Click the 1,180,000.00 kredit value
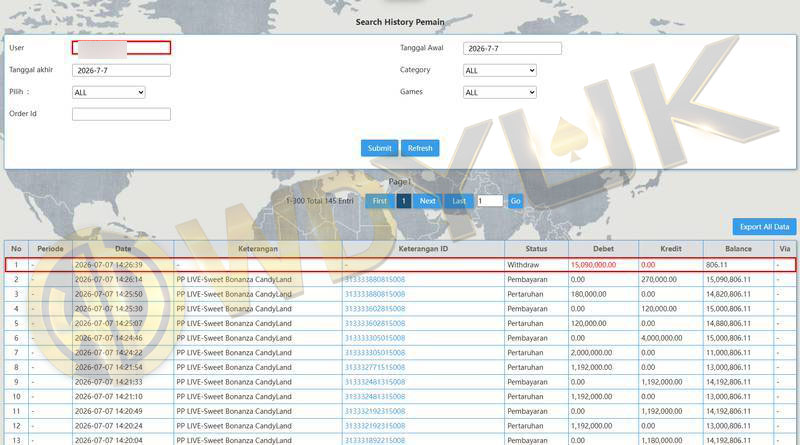800x445 pixels. tap(661, 440)
